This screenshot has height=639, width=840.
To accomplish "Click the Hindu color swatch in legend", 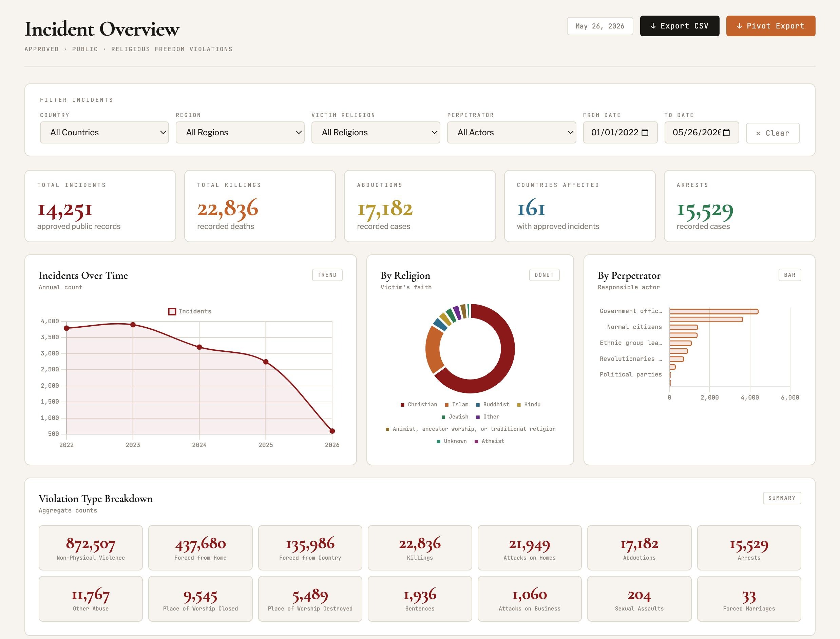I will click(518, 405).
